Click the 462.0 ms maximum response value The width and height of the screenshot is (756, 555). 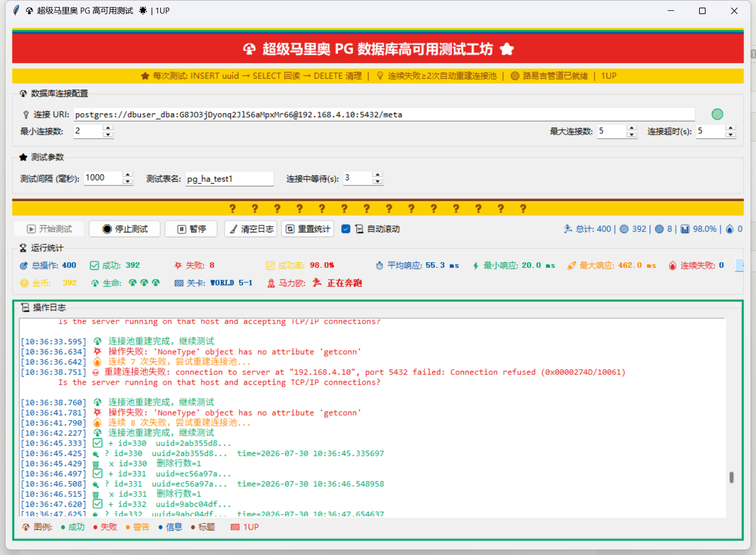click(x=637, y=266)
